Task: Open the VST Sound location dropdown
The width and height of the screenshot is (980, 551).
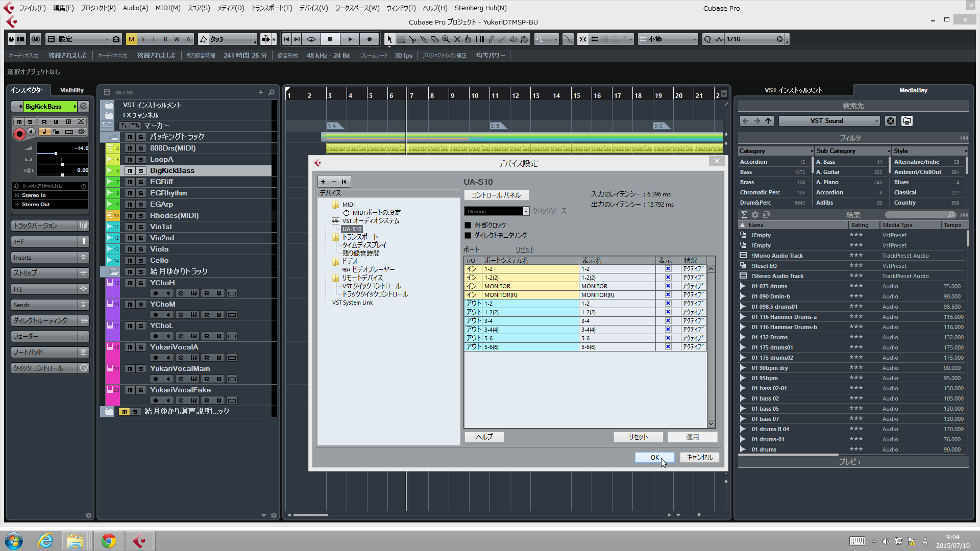Action: click(829, 121)
